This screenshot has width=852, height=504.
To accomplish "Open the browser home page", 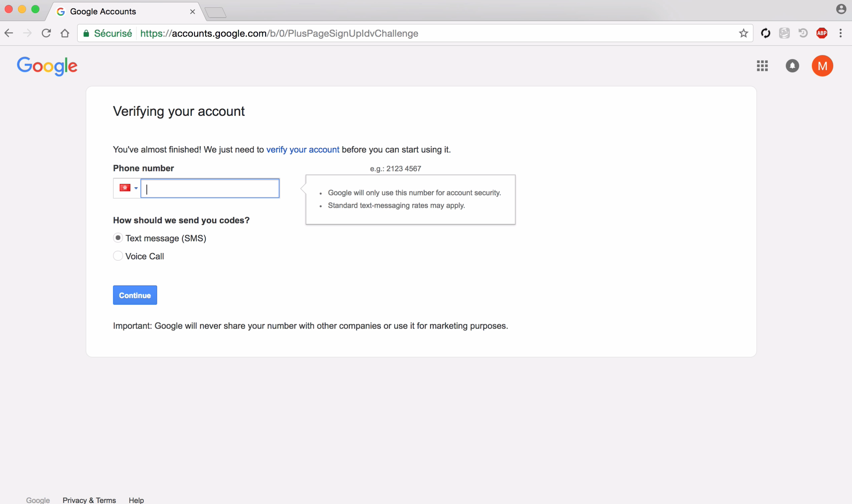I will [65, 33].
